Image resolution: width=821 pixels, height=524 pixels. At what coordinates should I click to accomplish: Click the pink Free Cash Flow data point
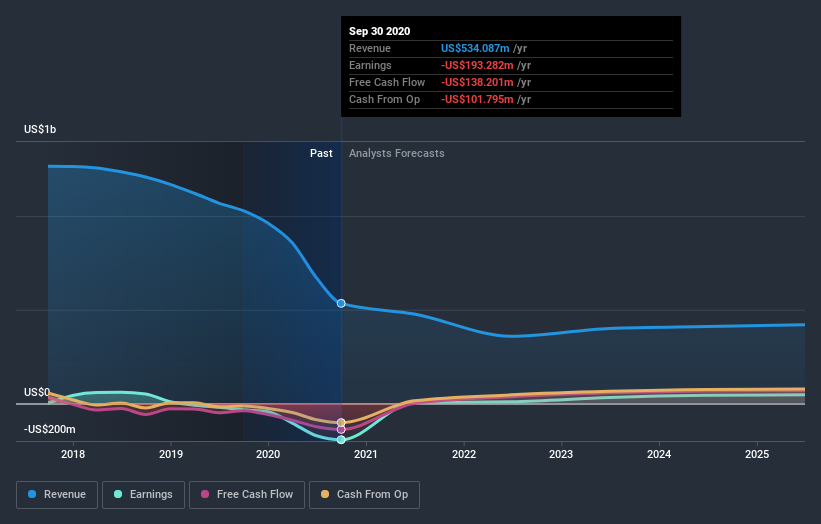click(341, 430)
